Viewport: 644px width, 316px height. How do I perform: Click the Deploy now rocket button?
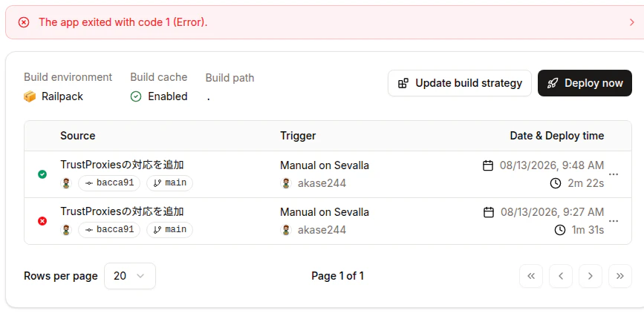click(585, 83)
